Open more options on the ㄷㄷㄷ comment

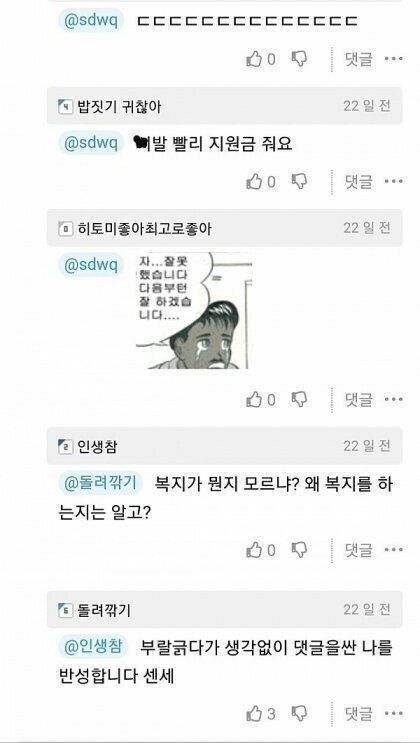(393, 59)
